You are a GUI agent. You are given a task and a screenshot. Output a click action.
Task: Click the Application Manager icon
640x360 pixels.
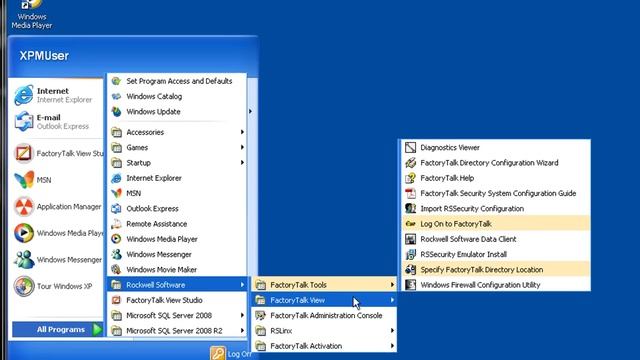pos(24,207)
